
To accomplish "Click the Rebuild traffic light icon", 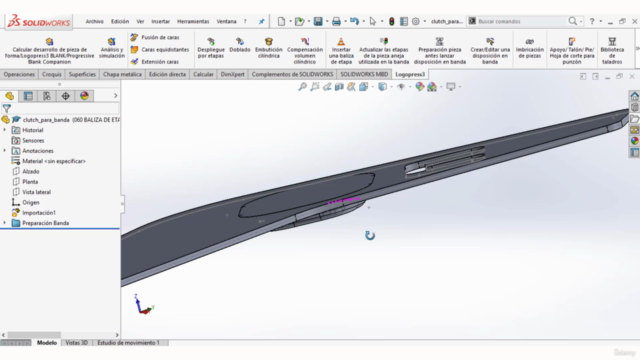I will pyautogui.click(x=391, y=21).
